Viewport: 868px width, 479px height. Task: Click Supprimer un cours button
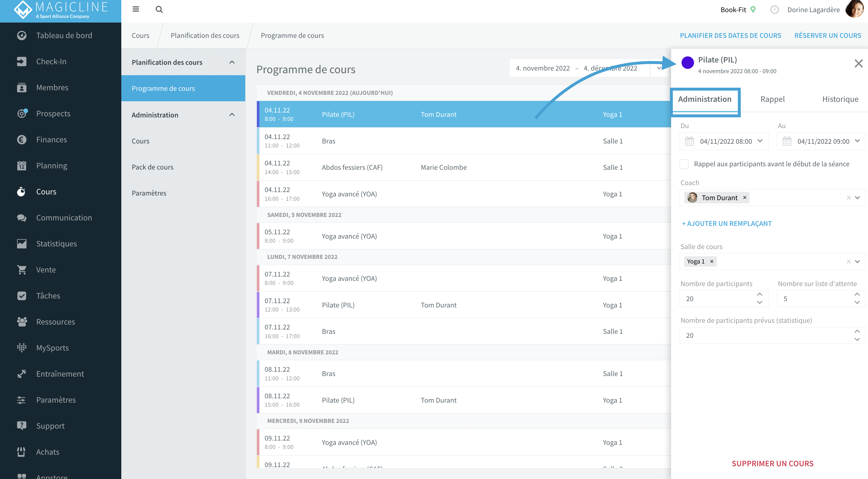click(x=772, y=464)
